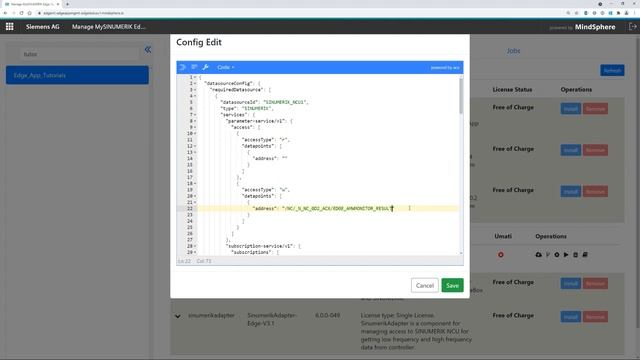This screenshot has height=360, width=640.
Task: Click Install in the sinumerikadapter row
Action: (570, 317)
